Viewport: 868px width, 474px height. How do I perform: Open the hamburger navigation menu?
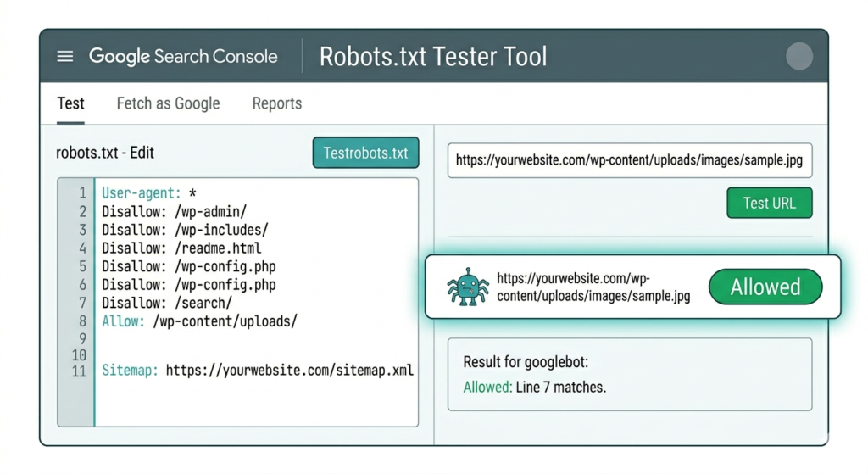coord(64,57)
